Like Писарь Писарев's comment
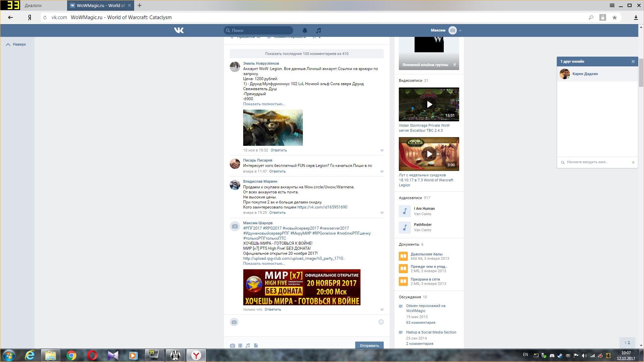Image resolution: width=644 pixels, height=362 pixels. tap(382, 172)
